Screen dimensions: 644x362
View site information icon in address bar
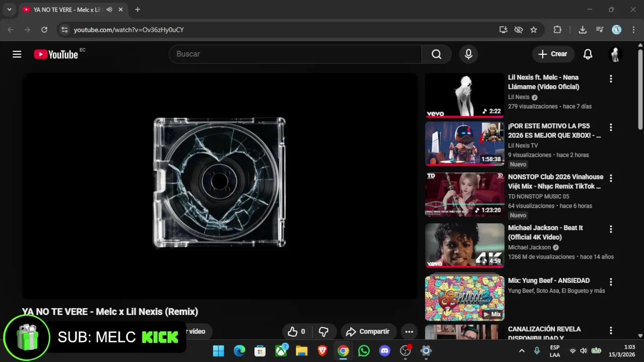point(64,30)
